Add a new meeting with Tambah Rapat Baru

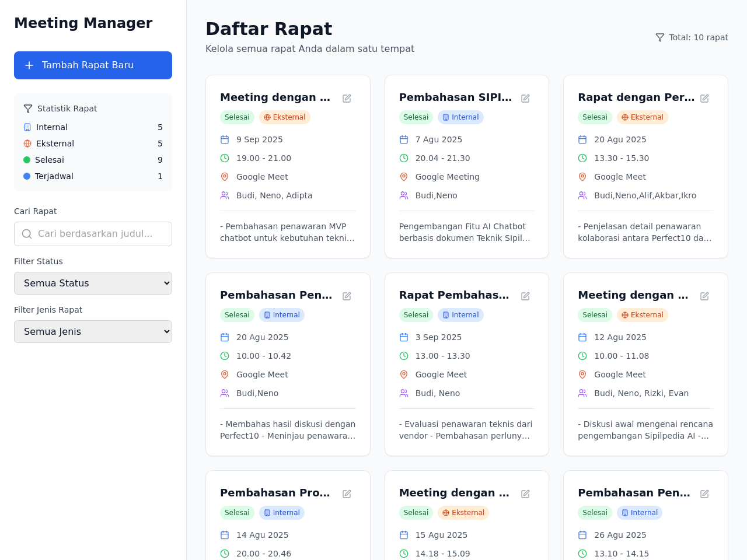pyautogui.click(x=93, y=65)
